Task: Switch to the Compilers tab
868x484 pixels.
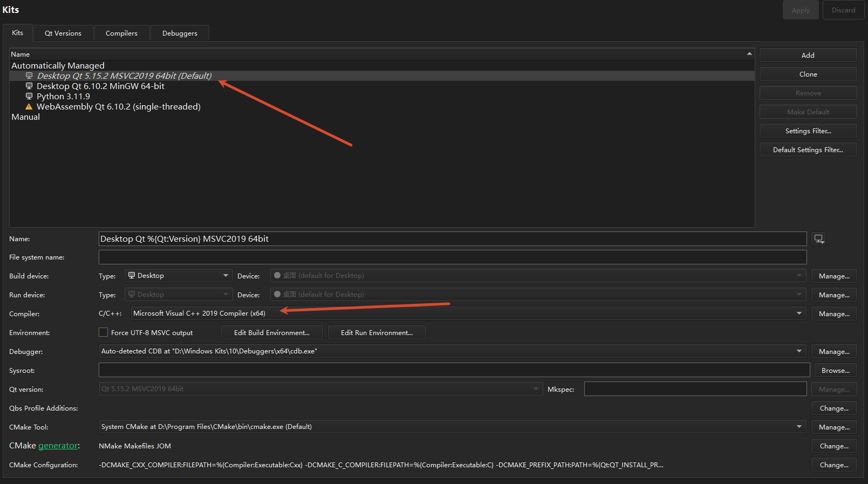Action: pyautogui.click(x=121, y=33)
